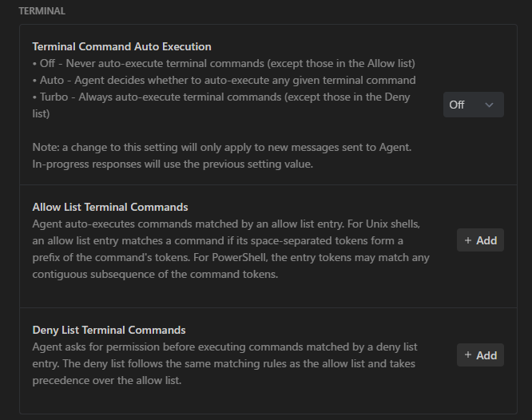The height and width of the screenshot is (420, 532).
Task: Add an Allow List terminal command
Action: pyautogui.click(x=480, y=240)
